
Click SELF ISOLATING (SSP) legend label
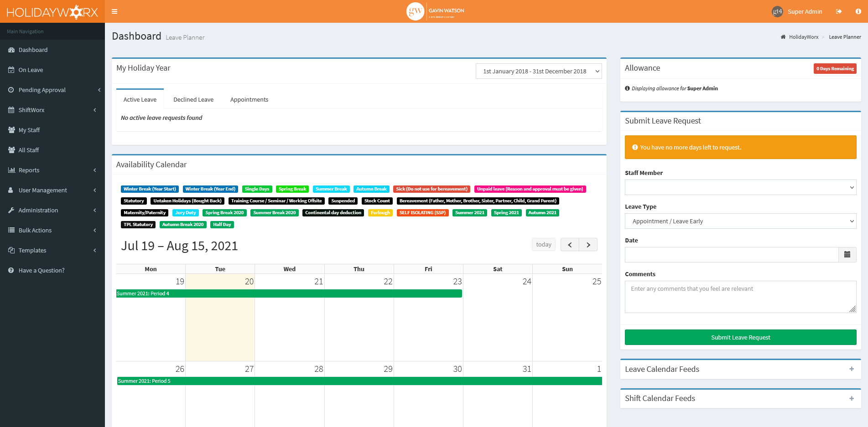[422, 212]
